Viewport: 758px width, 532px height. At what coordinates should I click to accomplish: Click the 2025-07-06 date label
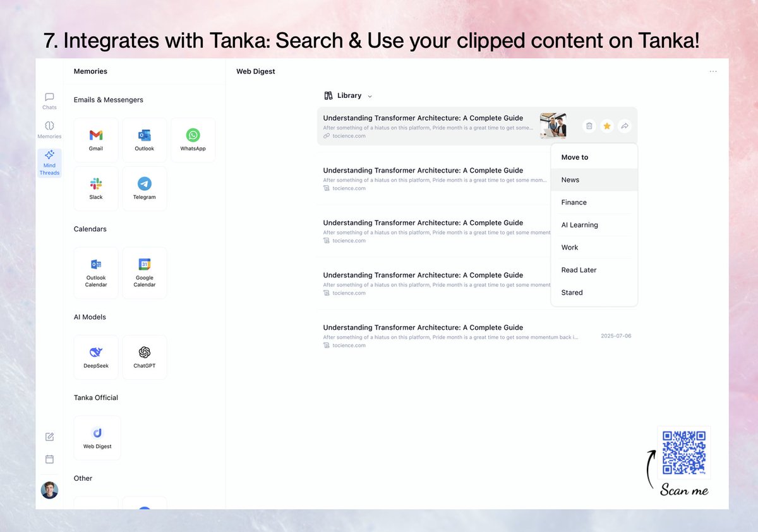pos(616,336)
